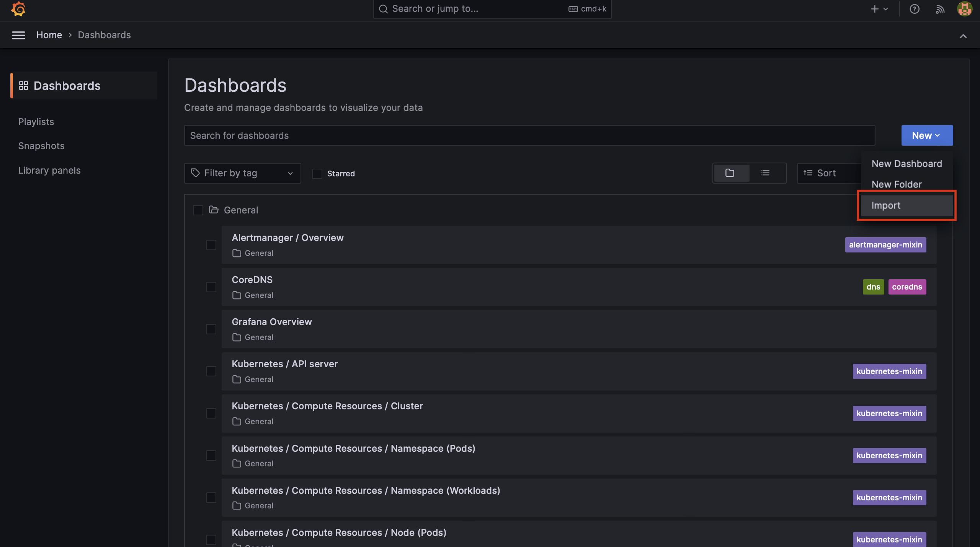Switch to folder view layout

(x=730, y=173)
